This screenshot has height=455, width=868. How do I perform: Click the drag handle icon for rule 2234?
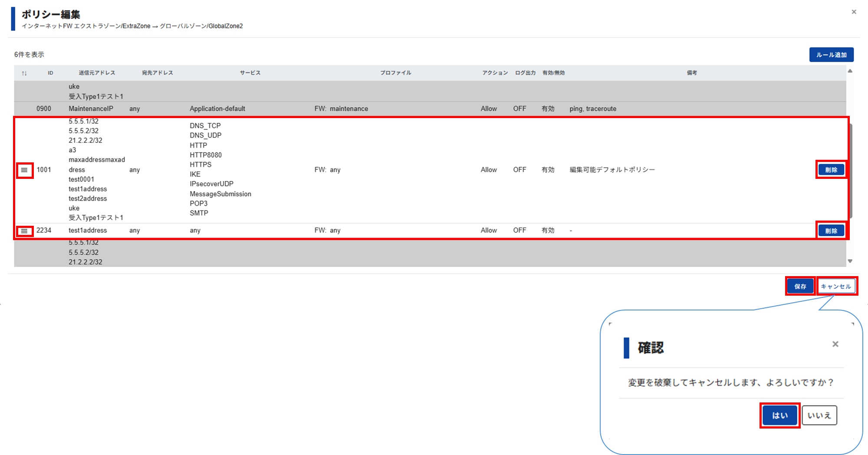pos(24,231)
